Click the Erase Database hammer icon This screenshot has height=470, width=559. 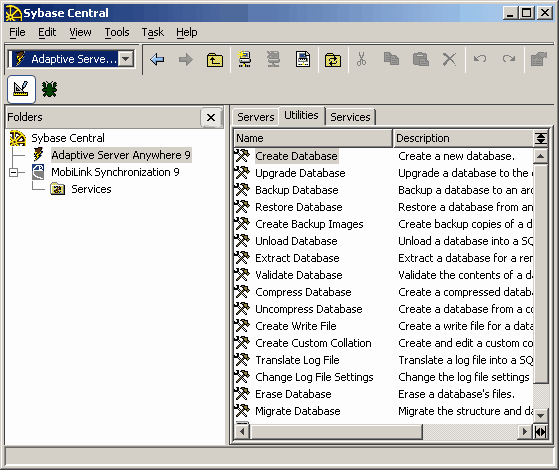tap(242, 394)
